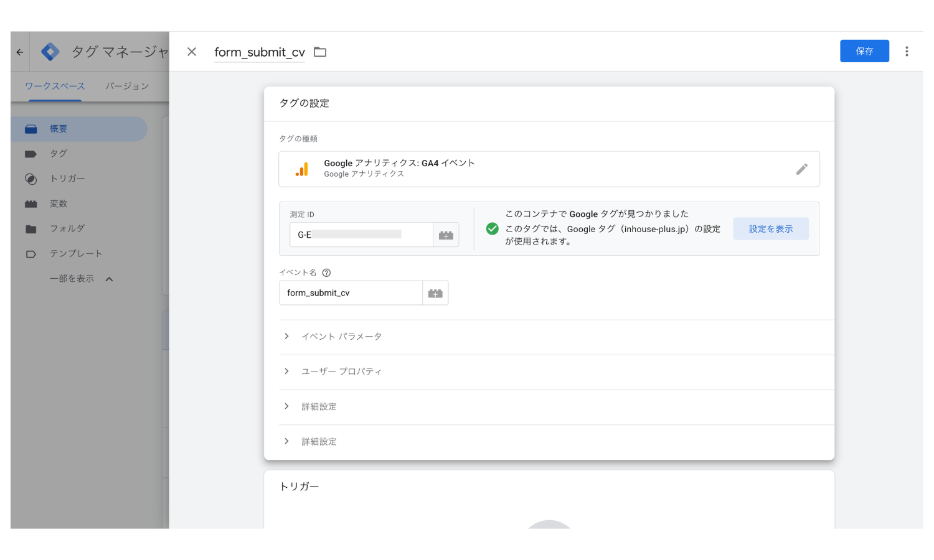Select 概要 in the sidebar menu
The width and height of the screenshot is (934, 560).
79,129
